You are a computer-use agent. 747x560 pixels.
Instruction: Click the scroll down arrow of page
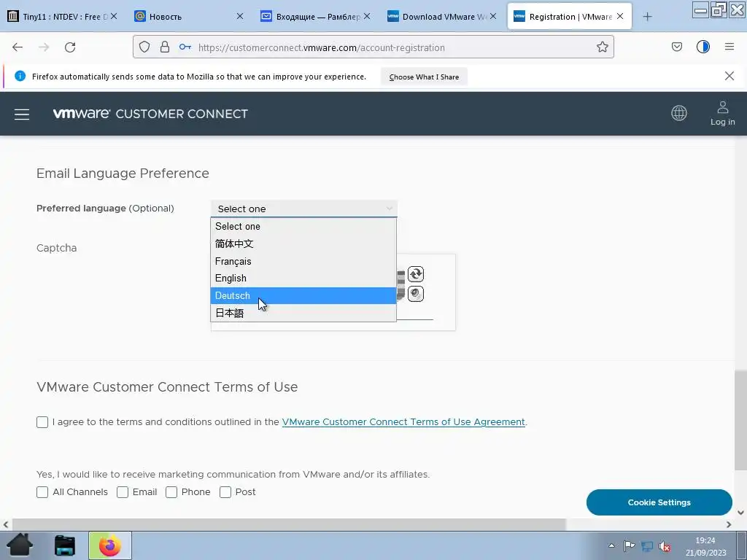point(740,513)
